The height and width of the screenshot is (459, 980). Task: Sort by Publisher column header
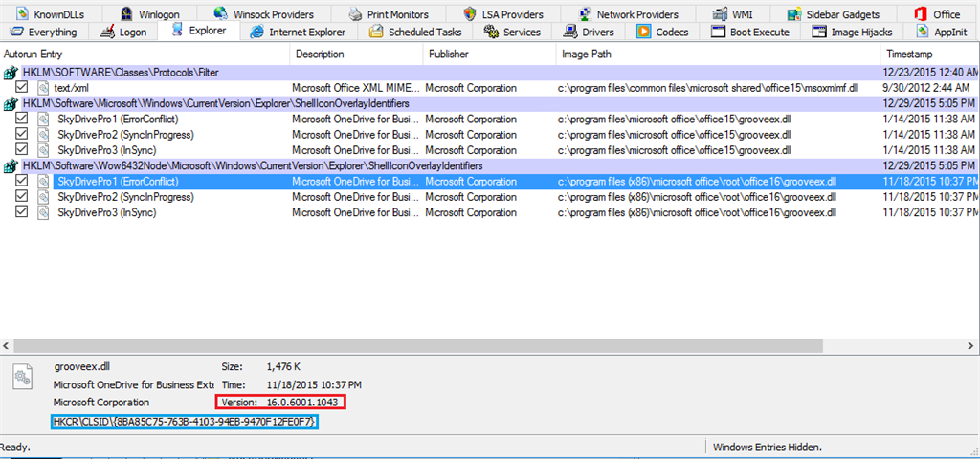(x=489, y=55)
